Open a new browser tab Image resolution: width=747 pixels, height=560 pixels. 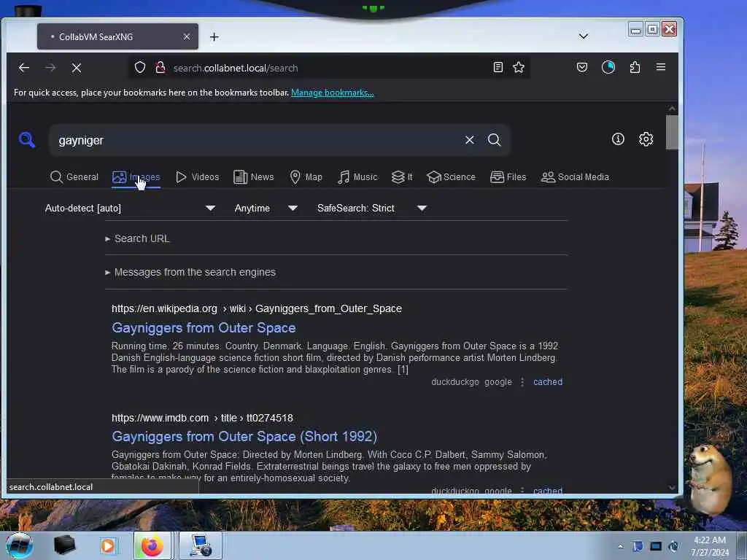tap(214, 36)
